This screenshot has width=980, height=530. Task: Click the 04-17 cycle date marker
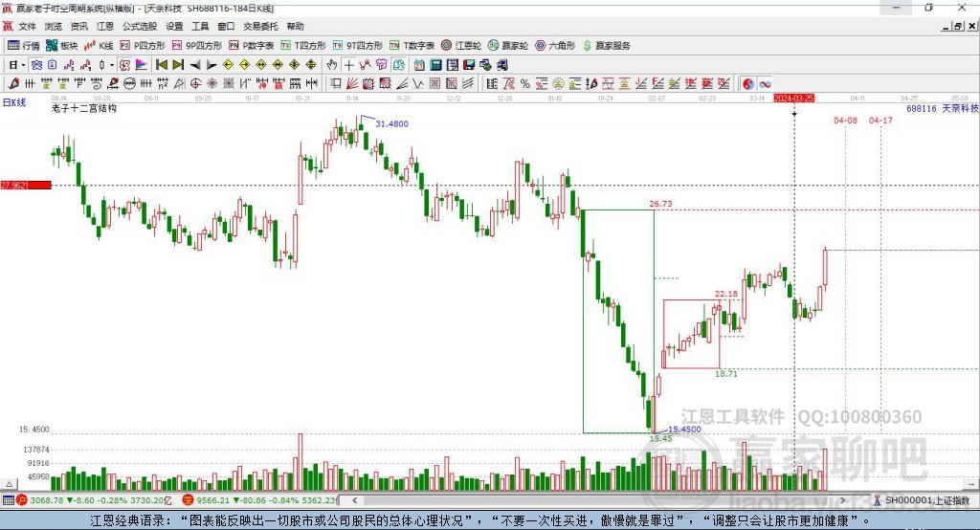880,120
